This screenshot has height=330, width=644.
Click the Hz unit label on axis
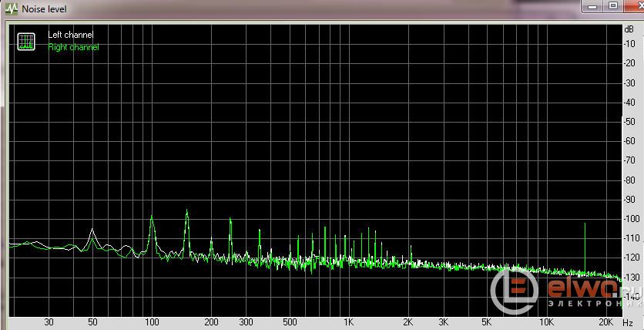point(628,322)
